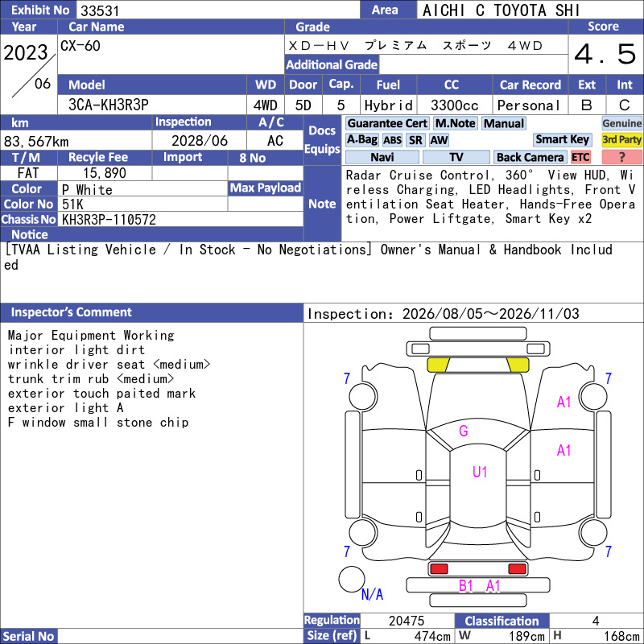
Task: Click the year month value 06
Action: coord(43,84)
